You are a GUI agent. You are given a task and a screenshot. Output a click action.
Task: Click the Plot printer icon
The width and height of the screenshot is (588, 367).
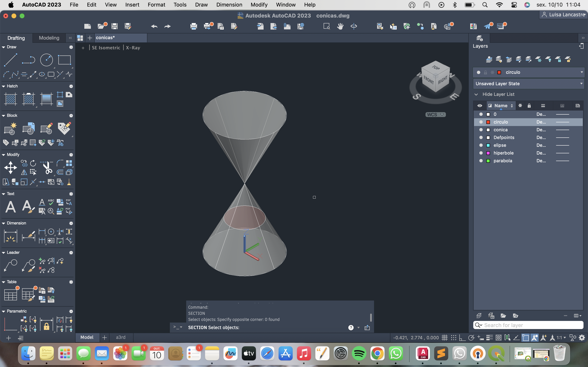(193, 26)
